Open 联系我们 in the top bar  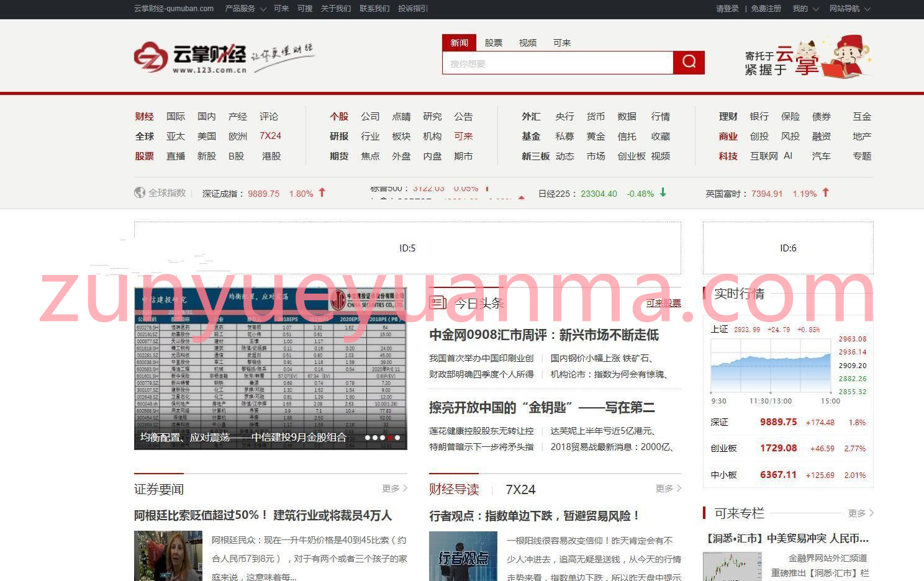374,9
